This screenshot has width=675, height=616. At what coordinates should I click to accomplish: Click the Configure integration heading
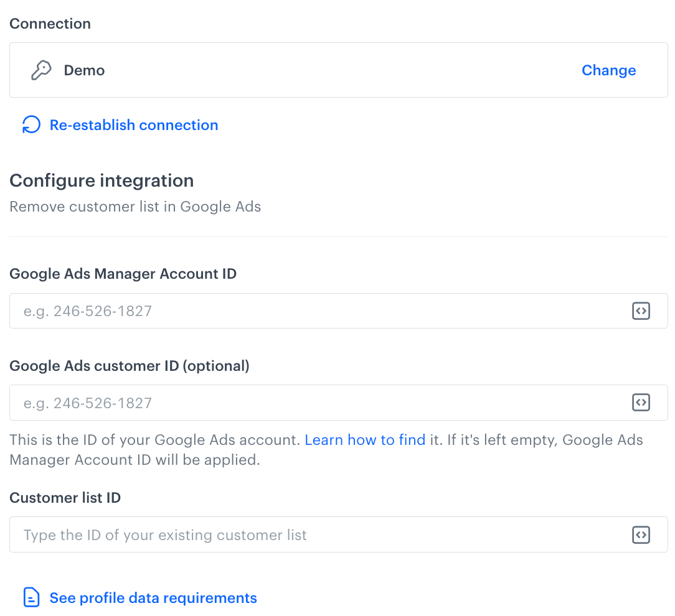click(x=101, y=180)
